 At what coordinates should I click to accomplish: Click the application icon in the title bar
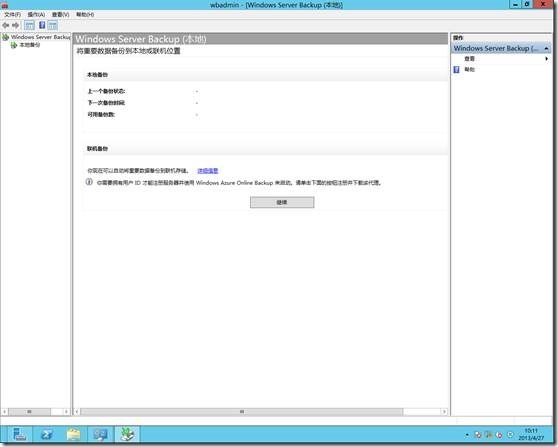coord(5,5)
